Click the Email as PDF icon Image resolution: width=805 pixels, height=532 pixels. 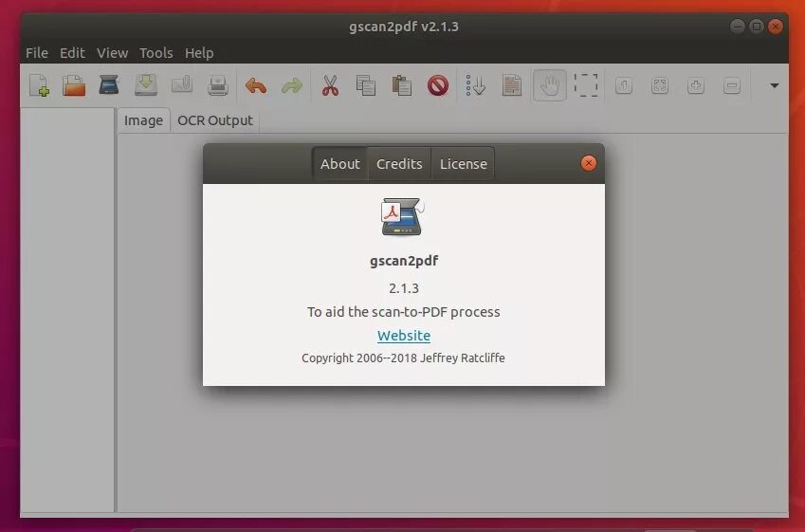(x=182, y=84)
